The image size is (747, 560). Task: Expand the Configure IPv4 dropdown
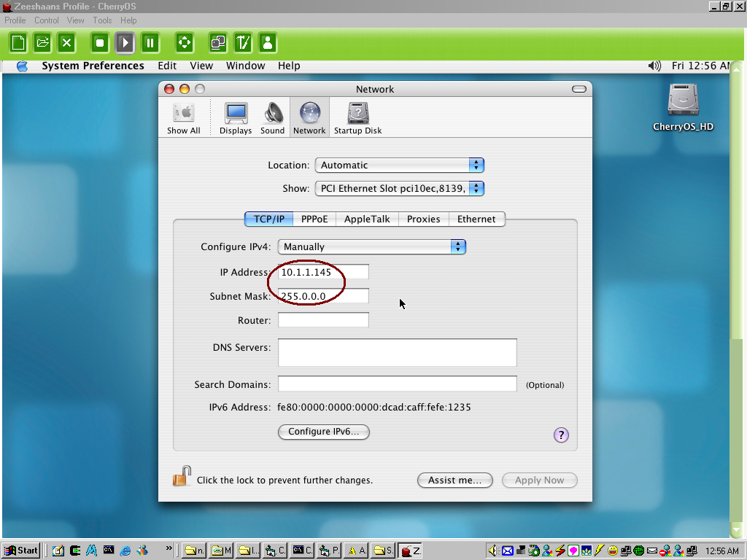372,246
